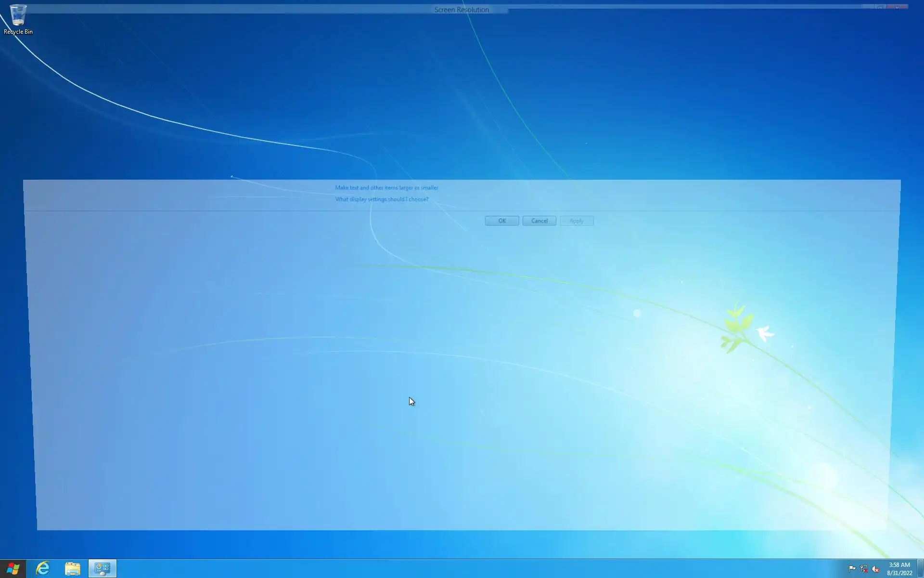This screenshot has height=578, width=924.
Task: Open Windows Explorer folder taskbar icon
Action: click(73, 569)
